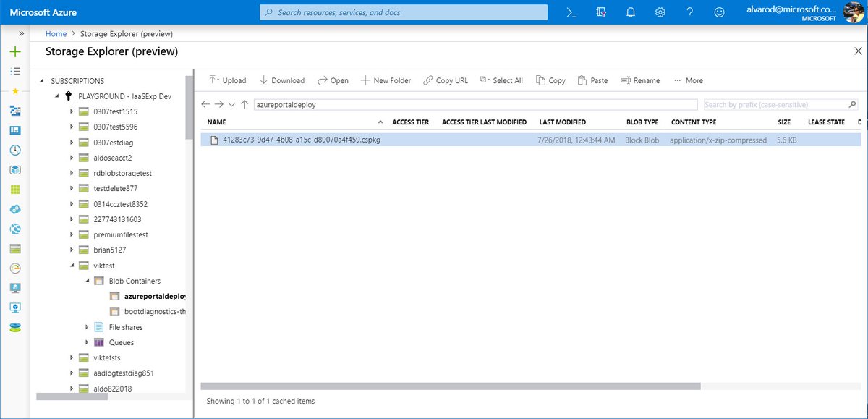Viewport: 868px width, 419px height.
Task: Collapse the viktest storage account
Action: (x=71, y=266)
